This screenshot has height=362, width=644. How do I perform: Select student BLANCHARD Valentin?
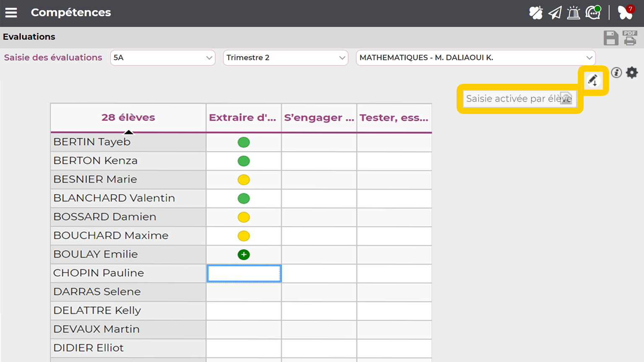click(128, 198)
